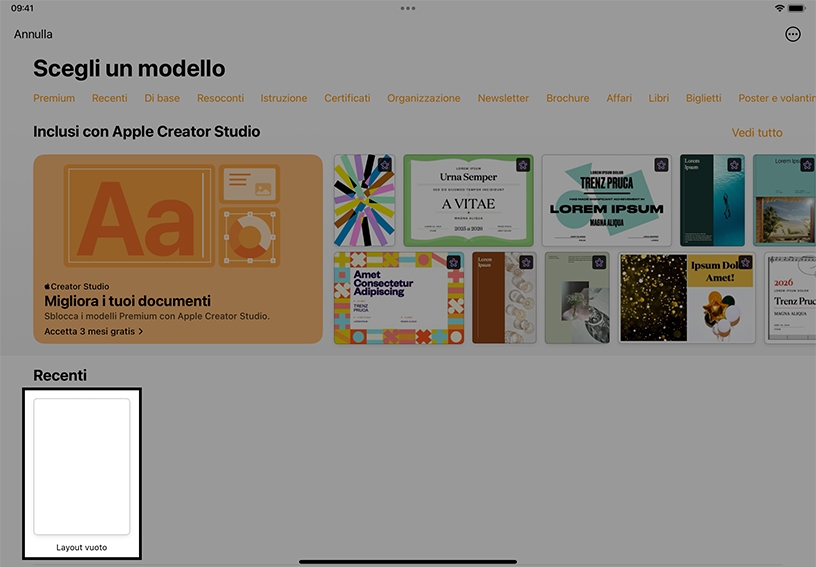Image resolution: width=816 pixels, height=567 pixels.
Task: Choose the 2026 Trenz Pruca template
Action: point(790,298)
